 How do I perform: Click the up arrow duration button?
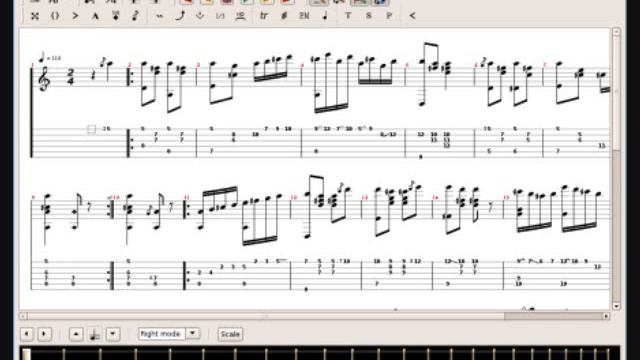[76, 334]
